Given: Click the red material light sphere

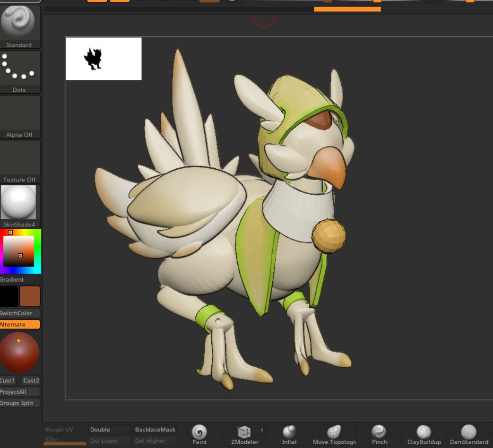Looking at the screenshot, I should click(x=19, y=353).
